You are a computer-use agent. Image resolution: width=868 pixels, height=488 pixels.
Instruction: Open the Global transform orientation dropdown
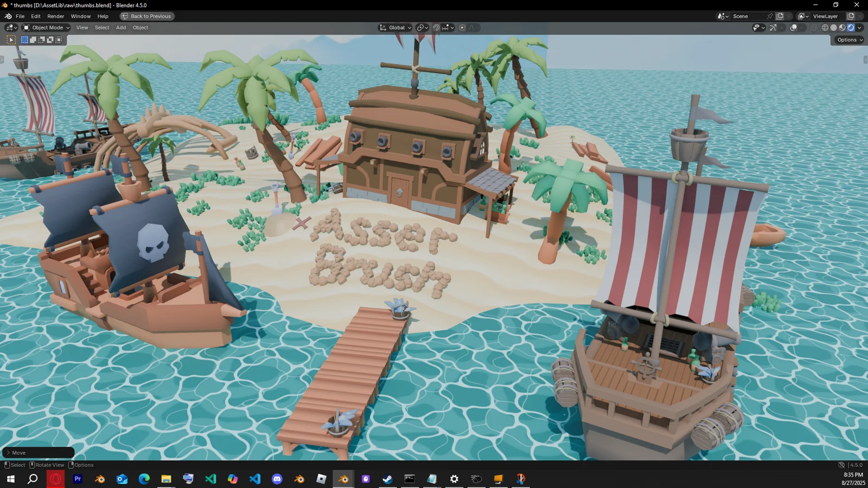click(x=394, y=27)
